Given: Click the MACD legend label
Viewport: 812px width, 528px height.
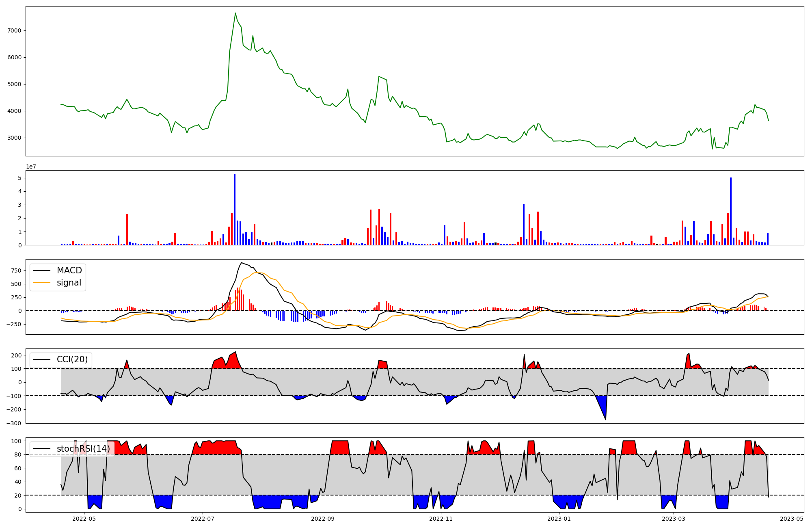Looking at the screenshot, I should (x=69, y=270).
